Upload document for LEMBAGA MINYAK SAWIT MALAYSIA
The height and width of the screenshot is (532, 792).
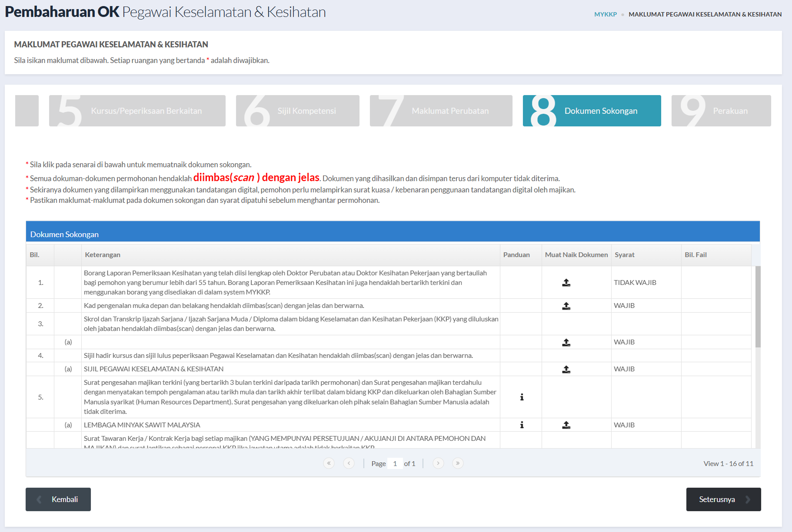pos(566,425)
